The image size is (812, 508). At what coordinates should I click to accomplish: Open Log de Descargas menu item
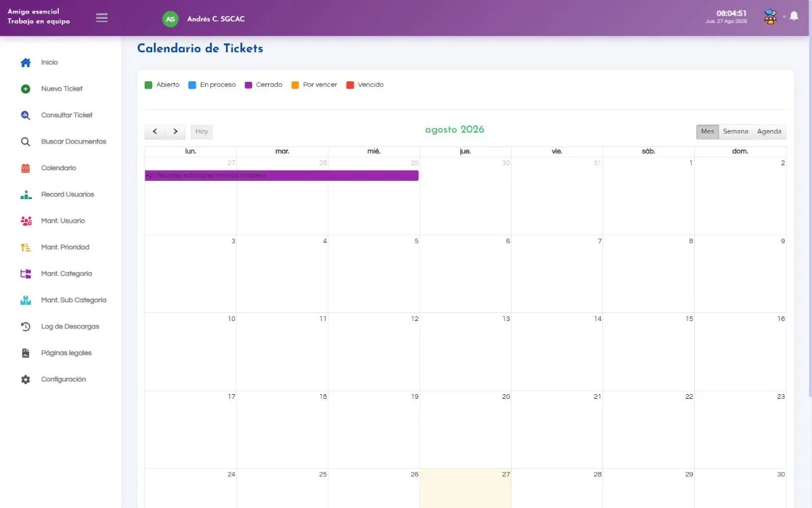click(70, 326)
